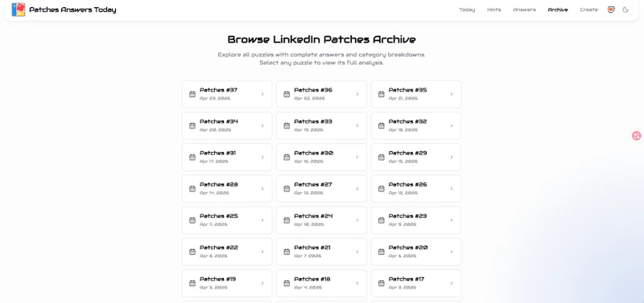Click chevron arrow on Patches #33 card

[357, 126]
